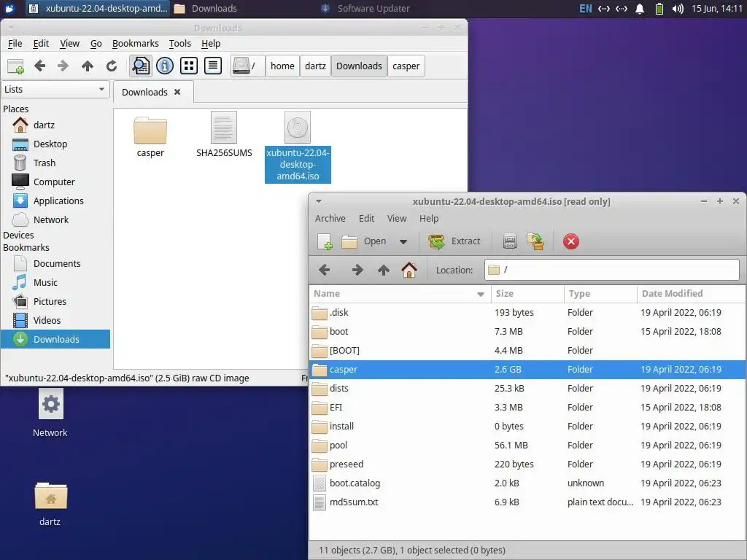The image size is (747, 560).
Task: Select the pool folder row
Action: 527,446
